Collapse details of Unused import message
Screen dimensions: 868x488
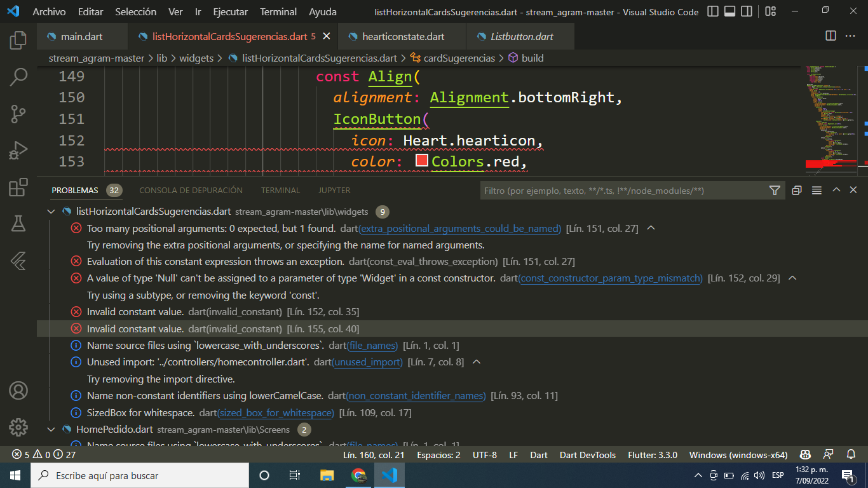tap(477, 362)
